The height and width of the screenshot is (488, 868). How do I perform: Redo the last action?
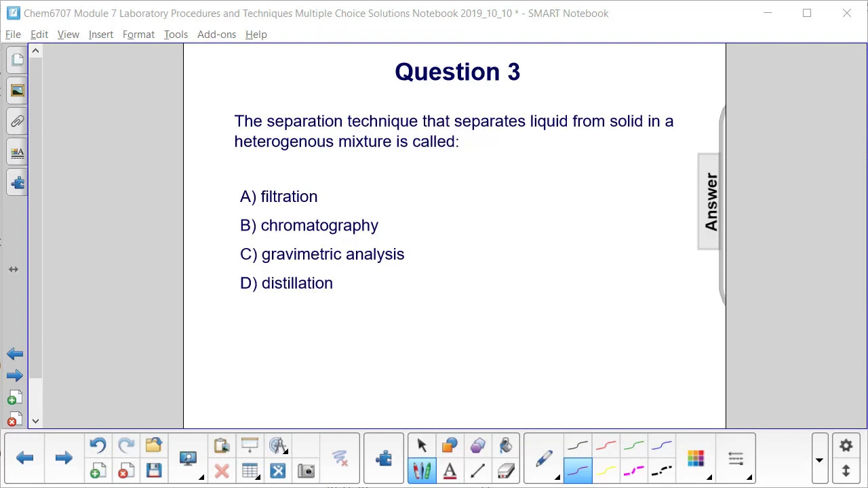pos(126,445)
